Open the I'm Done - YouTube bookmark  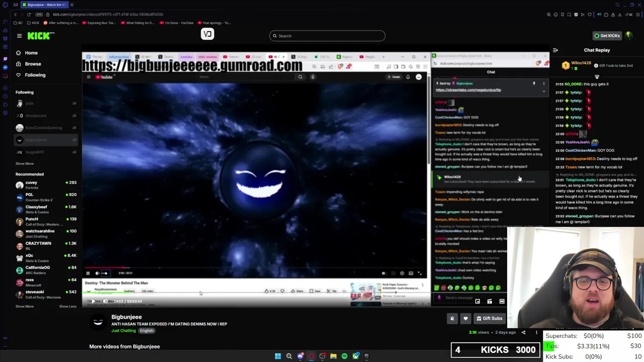tap(177, 23)
